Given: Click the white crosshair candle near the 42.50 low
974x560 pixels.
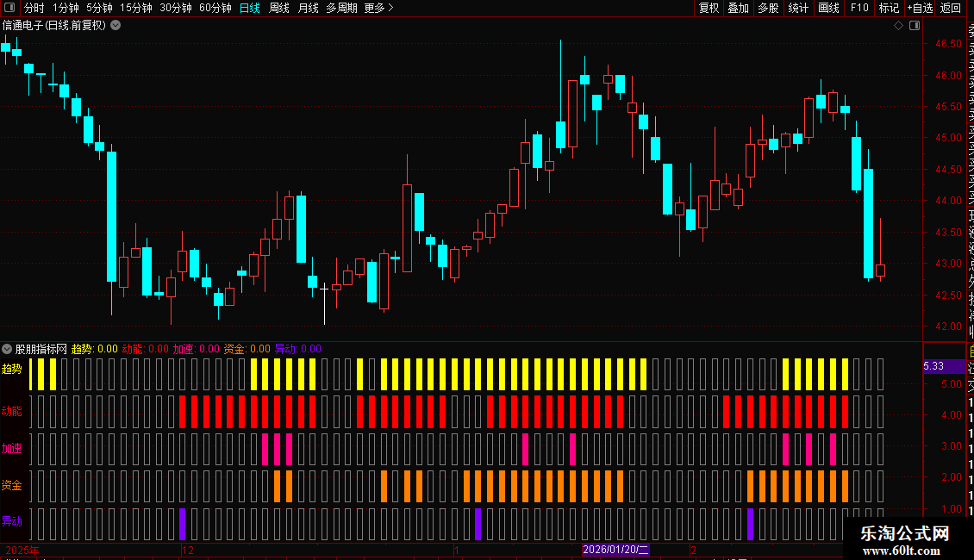Looking at the screenshot, I should point(324,303).
